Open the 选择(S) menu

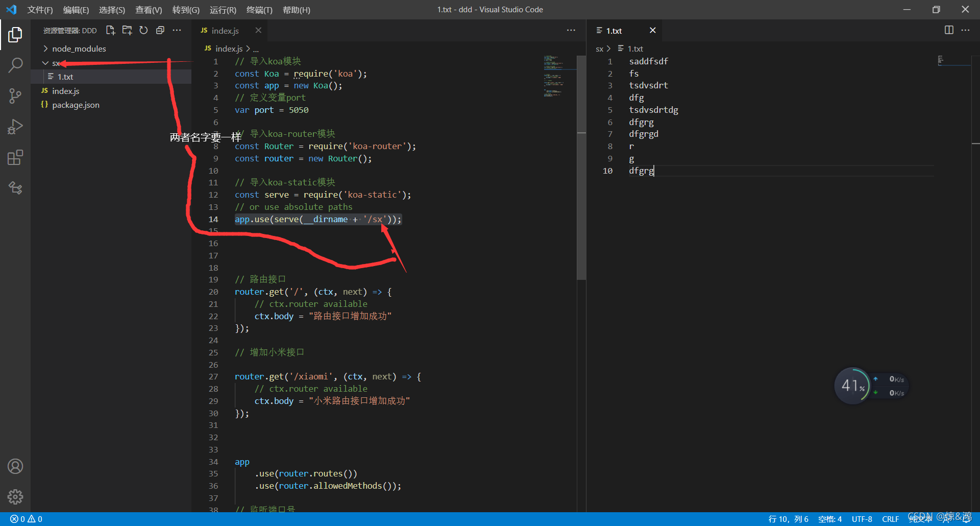point(112,10)
